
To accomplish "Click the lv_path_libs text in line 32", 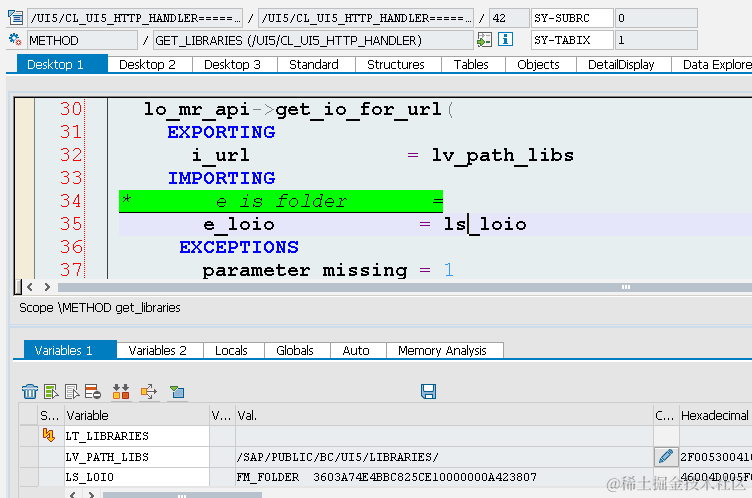I will pyautogui.click(x=503, y=155).
